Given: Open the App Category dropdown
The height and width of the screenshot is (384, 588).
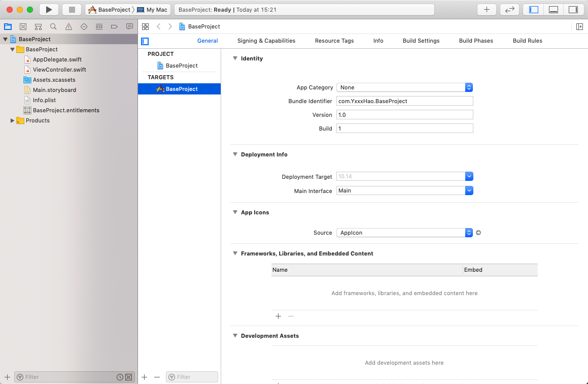Looking at the screenshot, I should [405, 87].
